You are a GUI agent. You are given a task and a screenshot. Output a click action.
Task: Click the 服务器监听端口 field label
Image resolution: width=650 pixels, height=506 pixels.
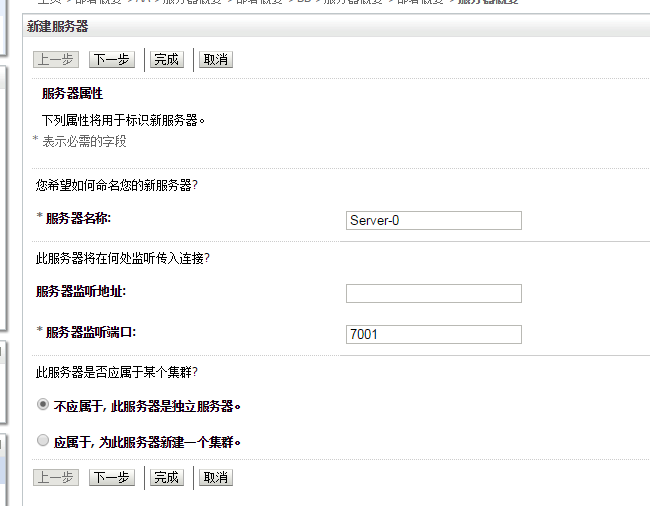pyautogui.click(x=91, y=332)
